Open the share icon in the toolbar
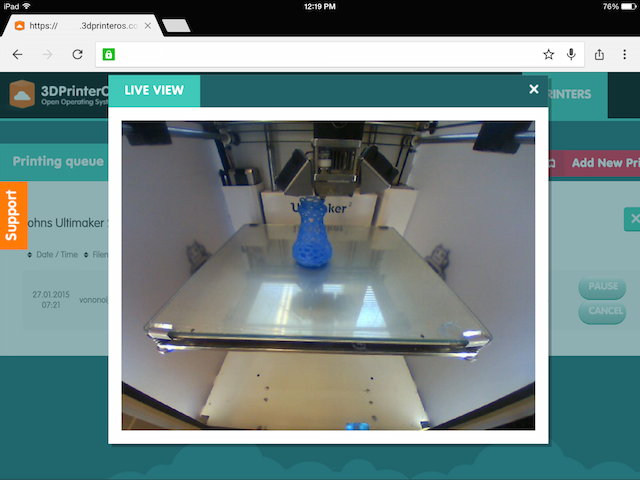This screenshot has width=640, height=480. pos(599,54)
